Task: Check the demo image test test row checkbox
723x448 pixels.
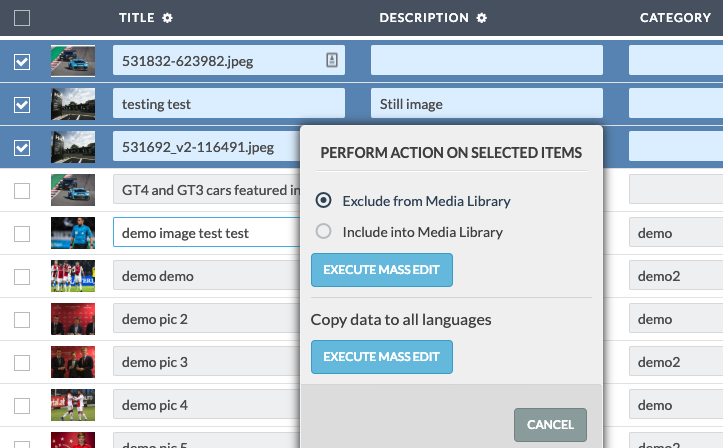Action: click(22, 234)
